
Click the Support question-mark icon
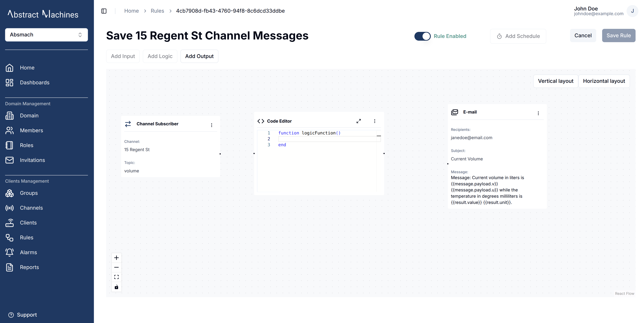11,315
